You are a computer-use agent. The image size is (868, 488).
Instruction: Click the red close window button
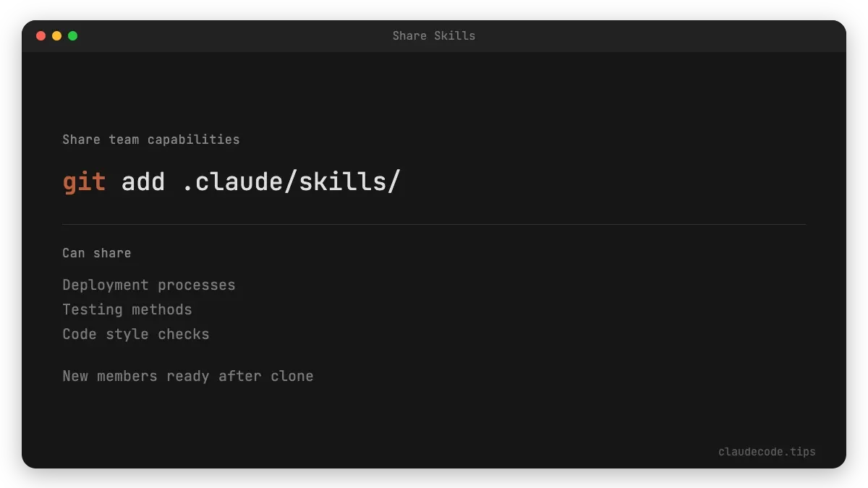(41, 35)
